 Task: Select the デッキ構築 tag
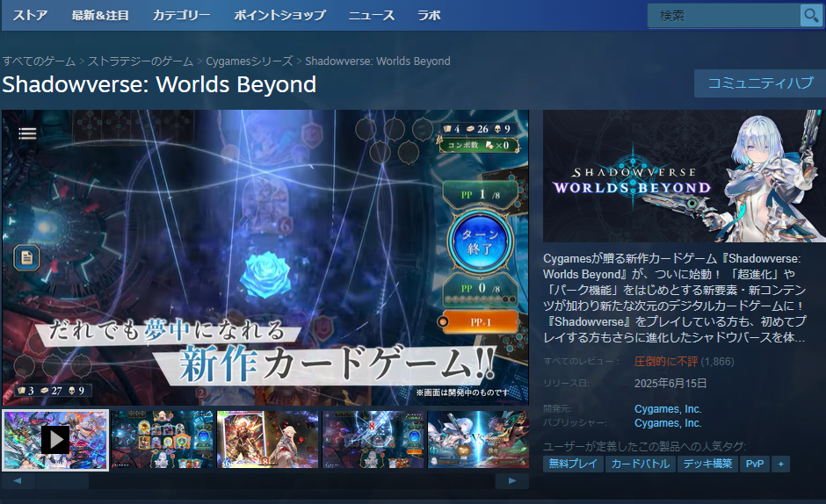tap(707, 464)
